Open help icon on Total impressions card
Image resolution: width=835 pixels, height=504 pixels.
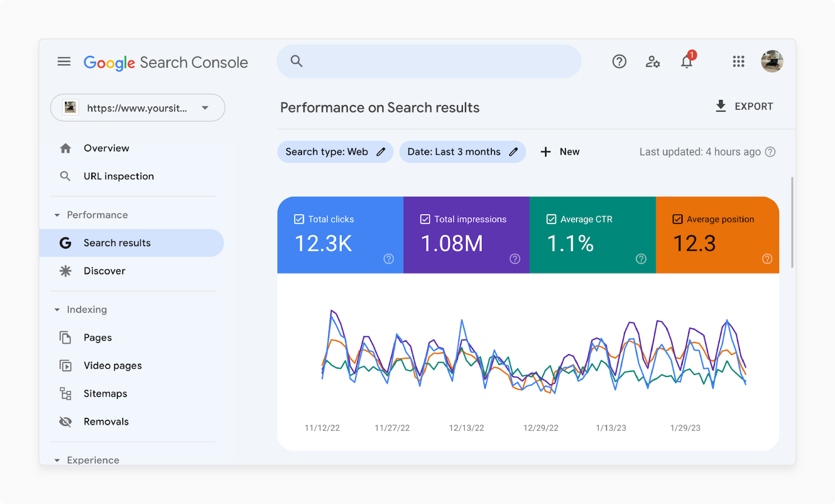(x=515, y=259)
